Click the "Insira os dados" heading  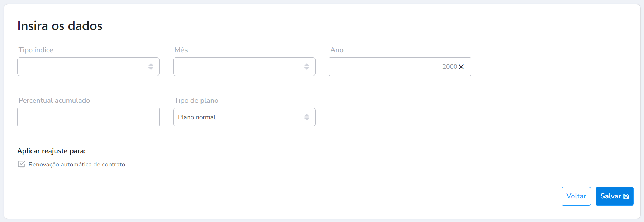tap(60, 26)
